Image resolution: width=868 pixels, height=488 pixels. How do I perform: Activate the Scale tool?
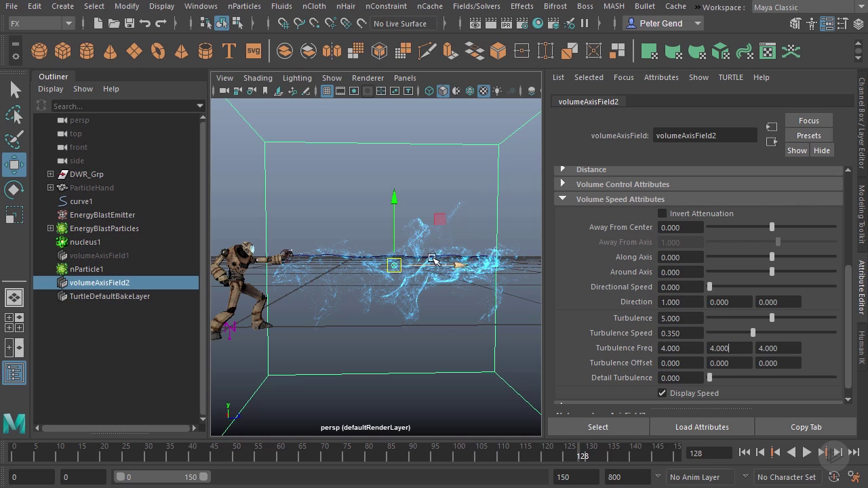point(14,215)
